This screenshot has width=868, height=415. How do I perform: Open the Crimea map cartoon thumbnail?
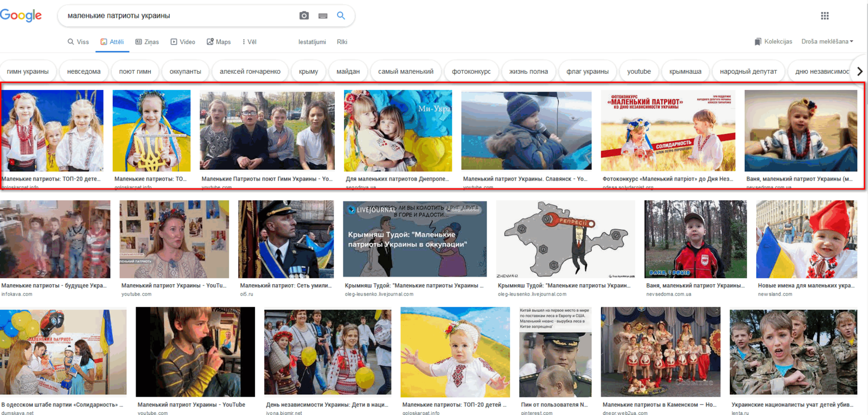(x=565, y=239)
